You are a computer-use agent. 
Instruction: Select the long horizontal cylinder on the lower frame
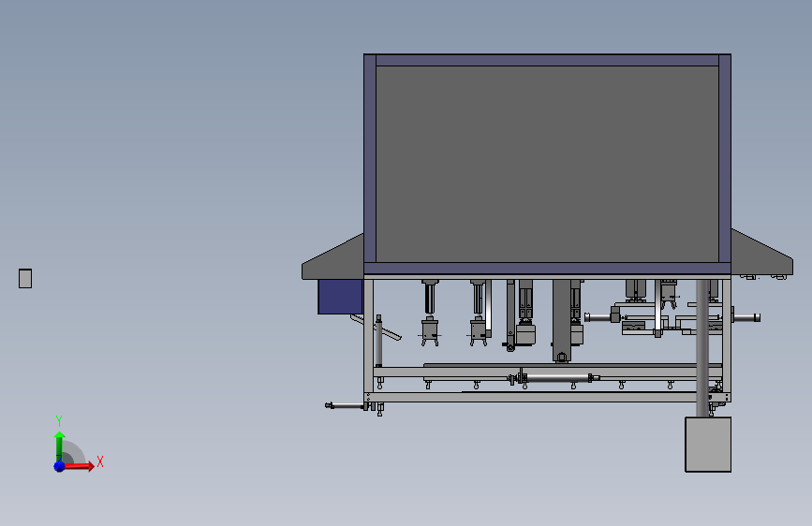[x=558, y=378]
